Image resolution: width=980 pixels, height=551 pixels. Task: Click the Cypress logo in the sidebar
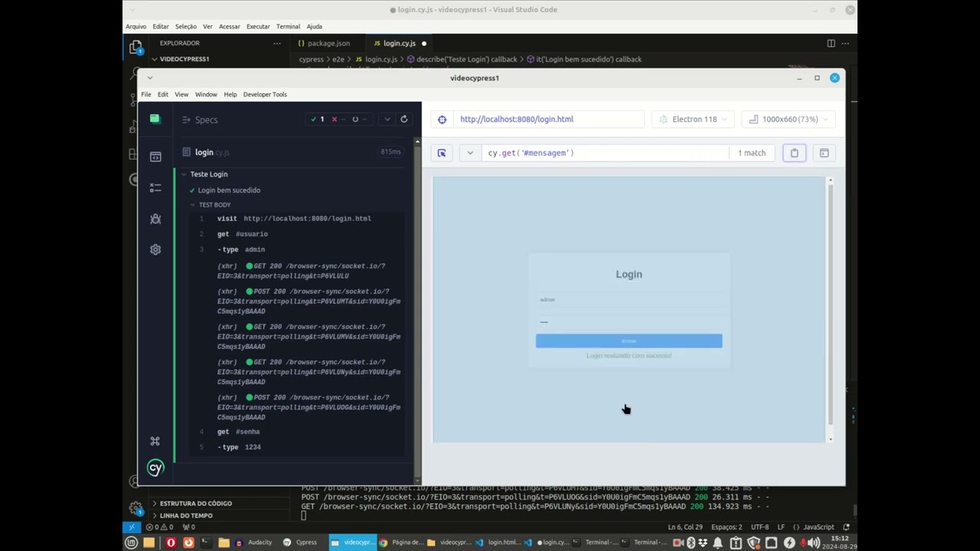155,468
